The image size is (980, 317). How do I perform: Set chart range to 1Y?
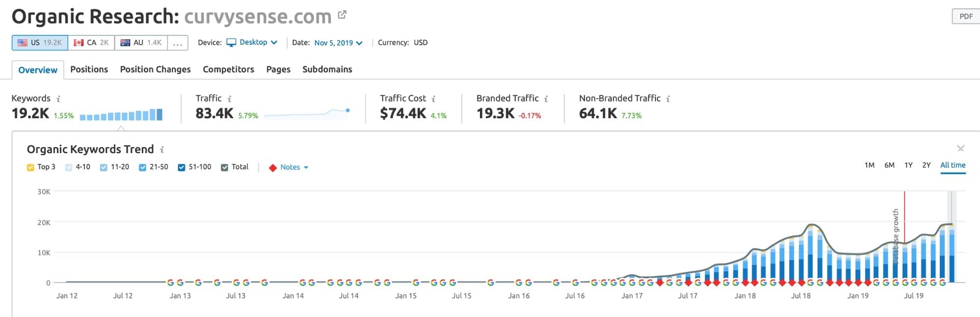[x=908, y=165]
